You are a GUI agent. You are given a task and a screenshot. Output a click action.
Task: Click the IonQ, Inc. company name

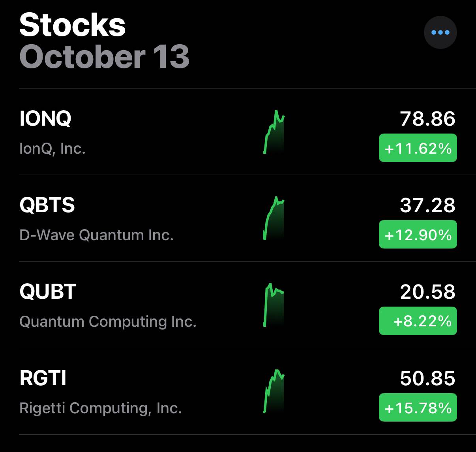tap(52, 149)
